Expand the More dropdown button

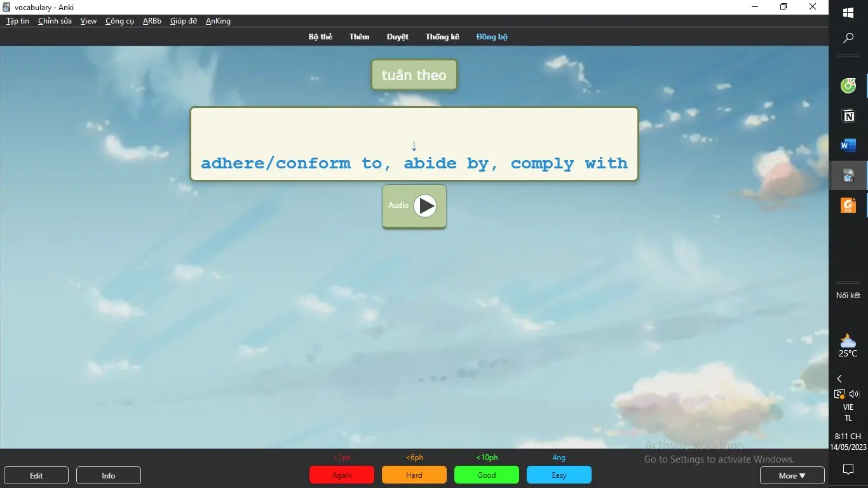792,475
